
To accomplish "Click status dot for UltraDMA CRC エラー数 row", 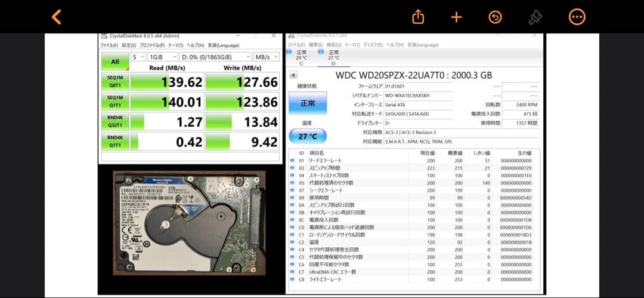I will [292, 272].
